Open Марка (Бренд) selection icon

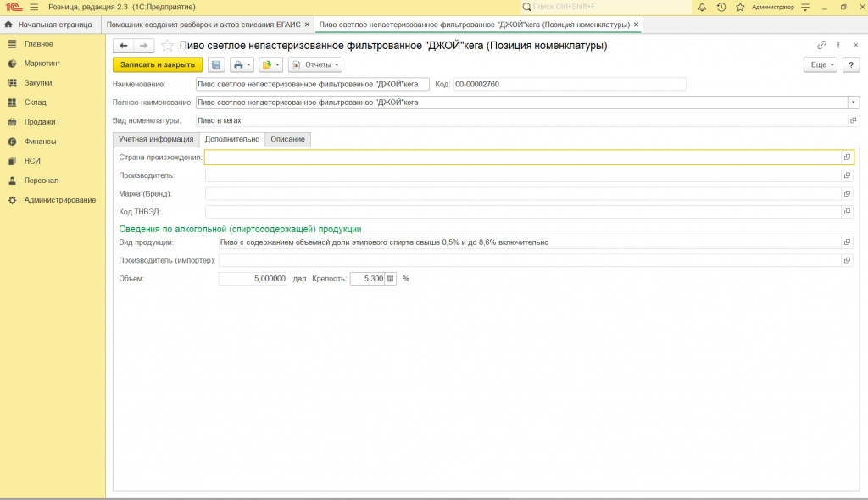coord(847,194)
